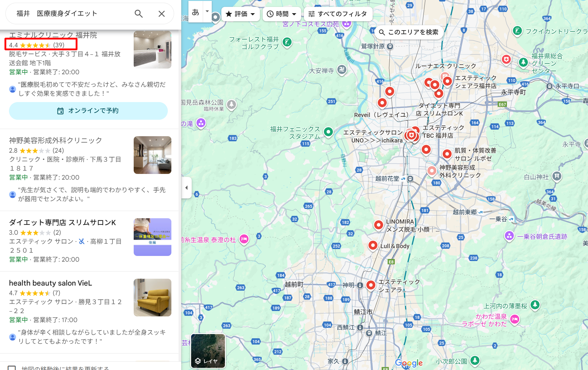Click 小次郎公園 park marker icon
Image resolution: width=588 pixels, height=370 pixels.
[475, 360]
